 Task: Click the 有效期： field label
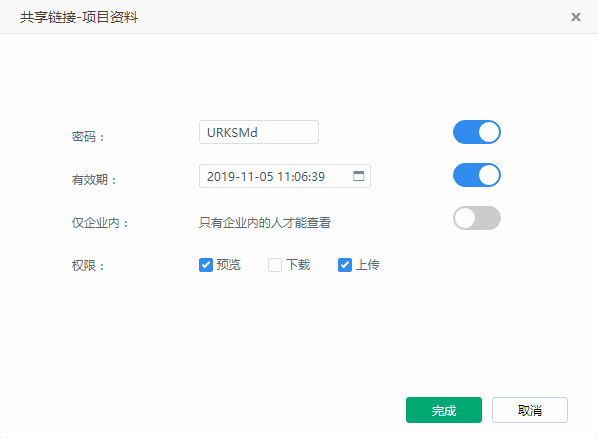point(94,180)
